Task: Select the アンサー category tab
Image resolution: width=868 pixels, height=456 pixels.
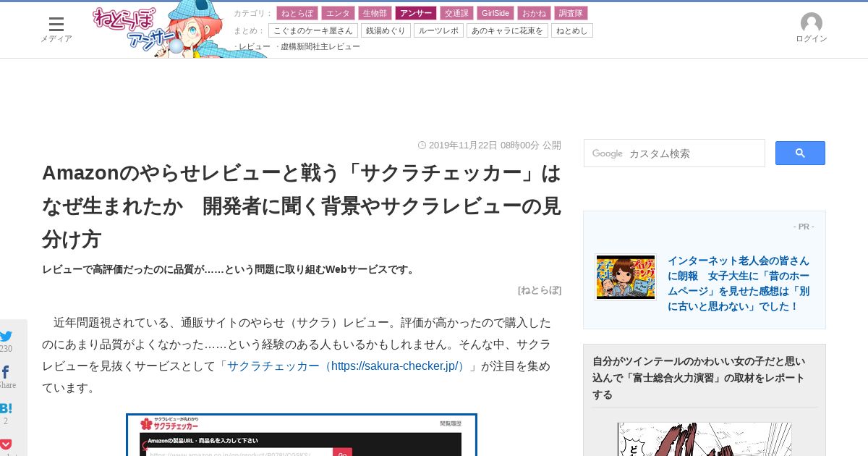Action: pyautogui.click(x=416, y=13)
